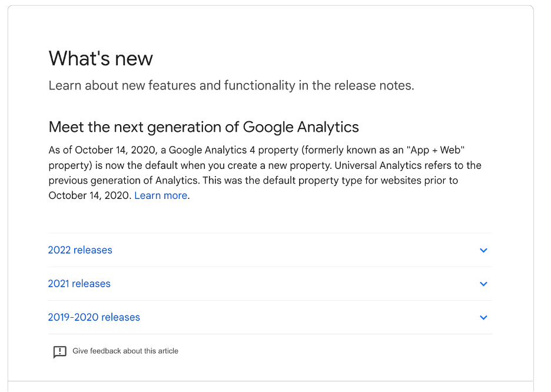Click empty row space right of 2019-2020 releases
Screen dimensions: 551x392
(x=309, y=317)
